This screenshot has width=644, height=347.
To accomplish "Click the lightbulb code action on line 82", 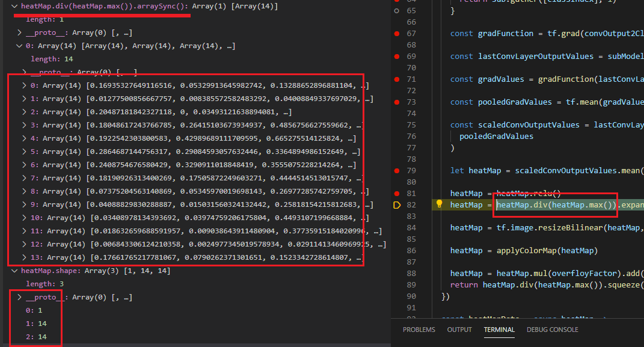I will tap(439, 203).
